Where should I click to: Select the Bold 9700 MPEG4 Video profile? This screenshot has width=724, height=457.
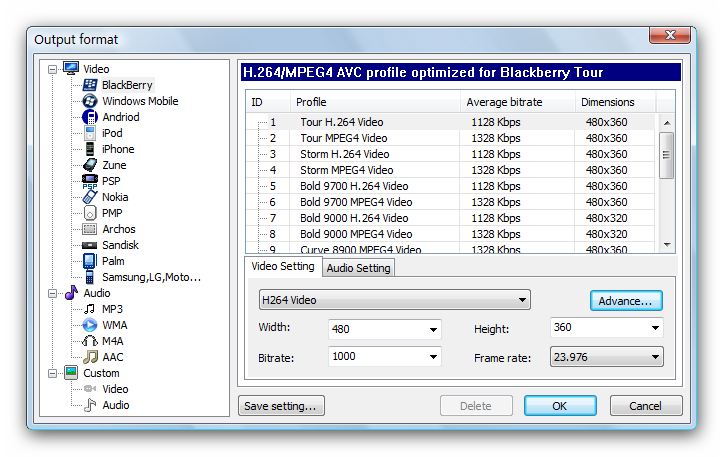[450, 202]
